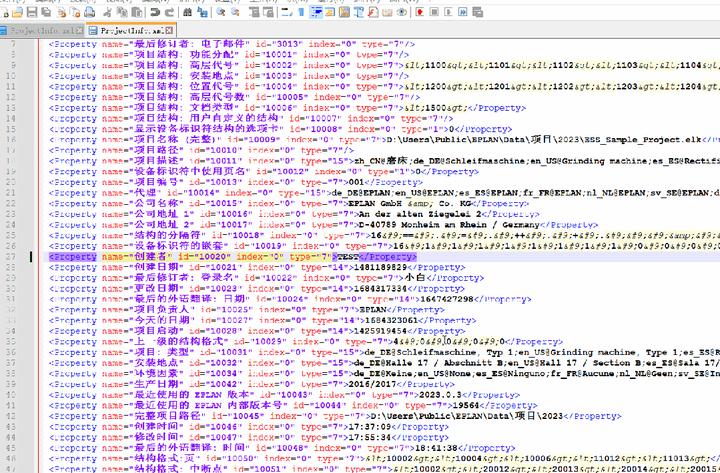
Task: Open Folder as Workspace panel
Action: pyautogui.click(x=388, y=12)
